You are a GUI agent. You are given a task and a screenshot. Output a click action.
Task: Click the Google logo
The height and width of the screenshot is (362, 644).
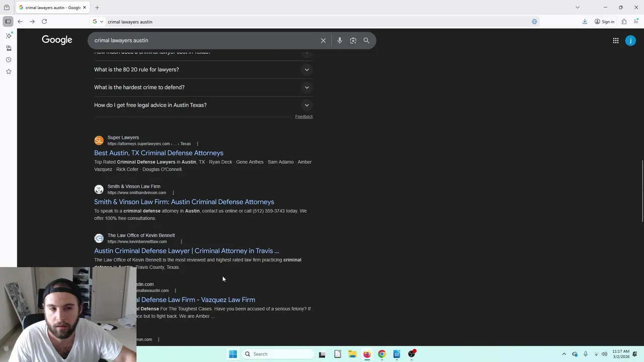coord(57,40)
